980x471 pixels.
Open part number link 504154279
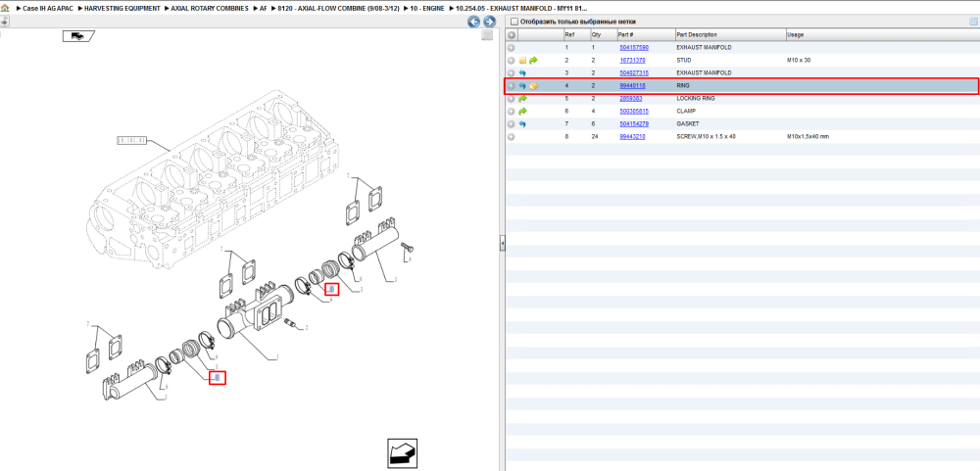[634, 124]
